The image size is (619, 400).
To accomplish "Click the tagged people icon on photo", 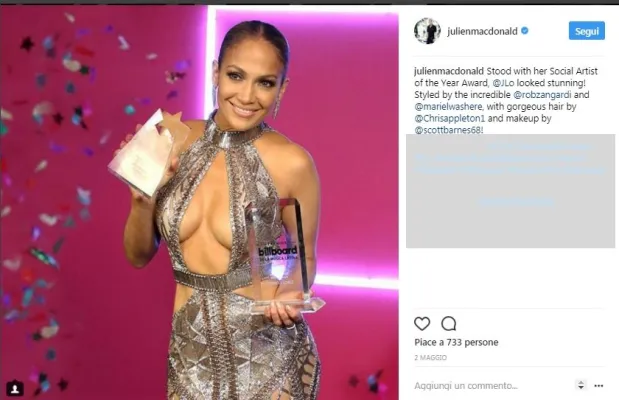I will pyautogui.click(x=15, y=388).
